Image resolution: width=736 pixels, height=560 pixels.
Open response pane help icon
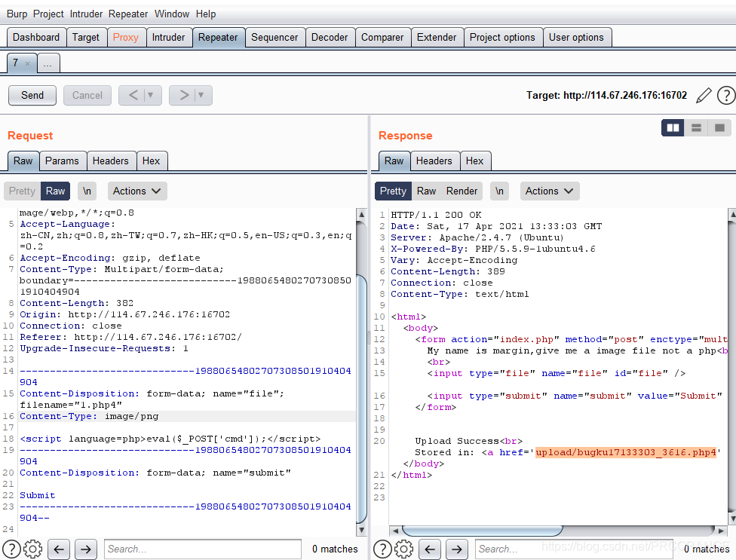tap(382, 549)
